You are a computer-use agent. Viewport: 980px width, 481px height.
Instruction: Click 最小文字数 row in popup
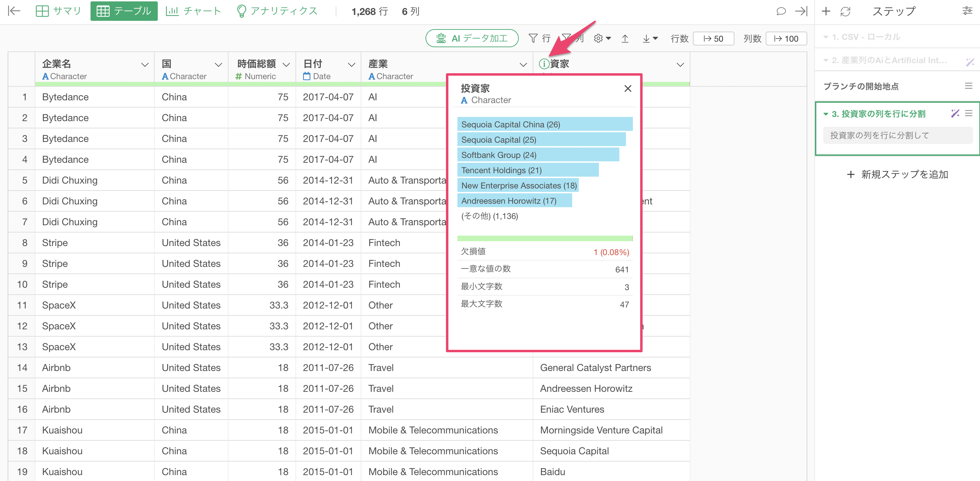(545, 286)
